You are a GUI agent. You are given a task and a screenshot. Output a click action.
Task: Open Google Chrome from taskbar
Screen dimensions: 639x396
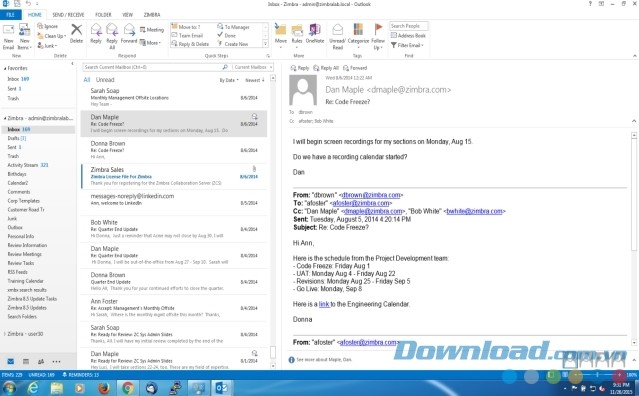[x=128, y=388]
